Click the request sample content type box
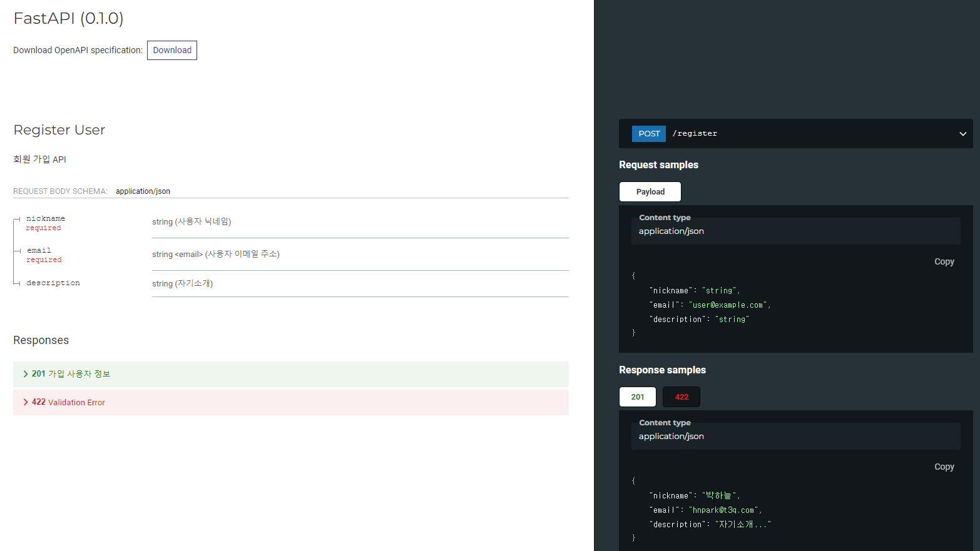This screenshot has width=980, height=551. 795,231
